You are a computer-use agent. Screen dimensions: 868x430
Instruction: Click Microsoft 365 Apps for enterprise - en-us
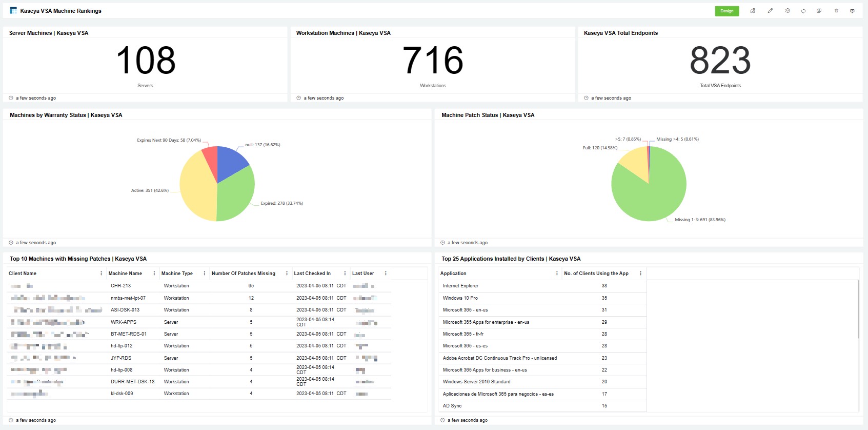point(542,322)
